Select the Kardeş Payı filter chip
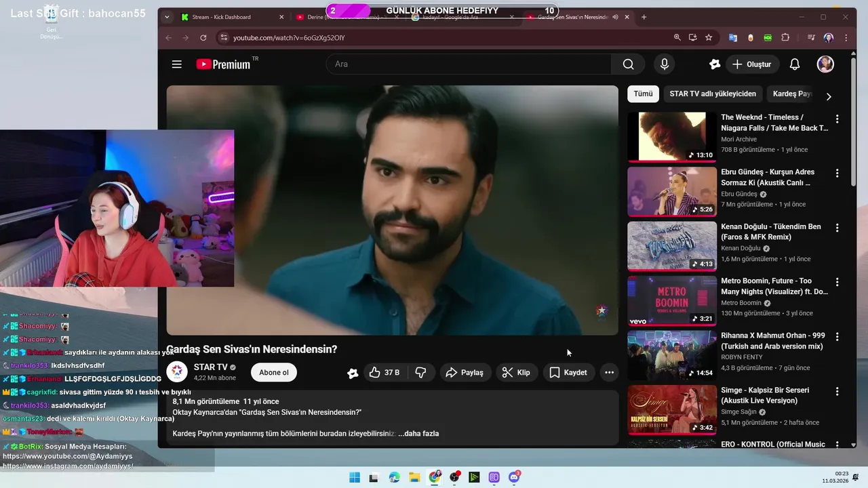Image resolution: width=868 pixels, height=488 pixels. [792, 94]
